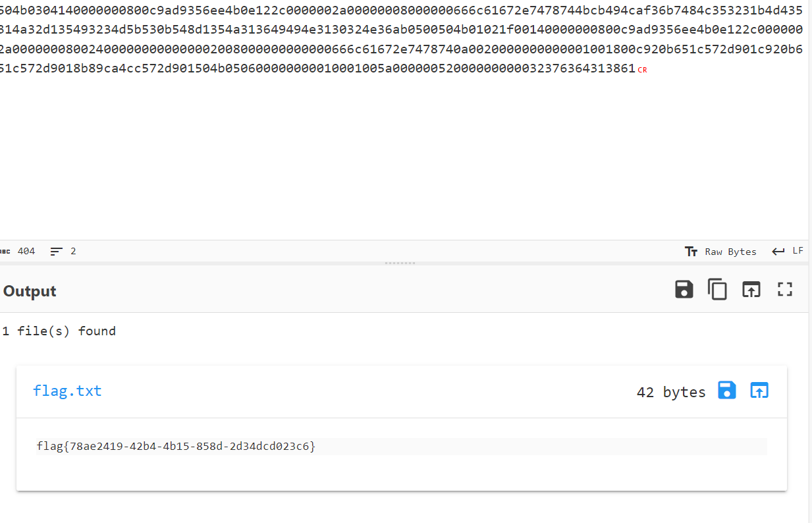The height and width of the screenshot is (523, 812).
Task: Save the output to a file
Action: pos(684,289)
